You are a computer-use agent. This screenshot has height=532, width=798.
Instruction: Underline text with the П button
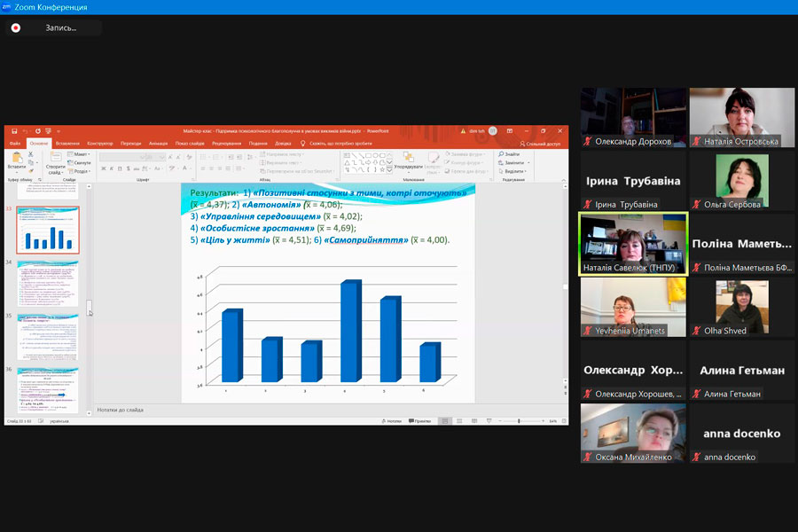[120, 168]
